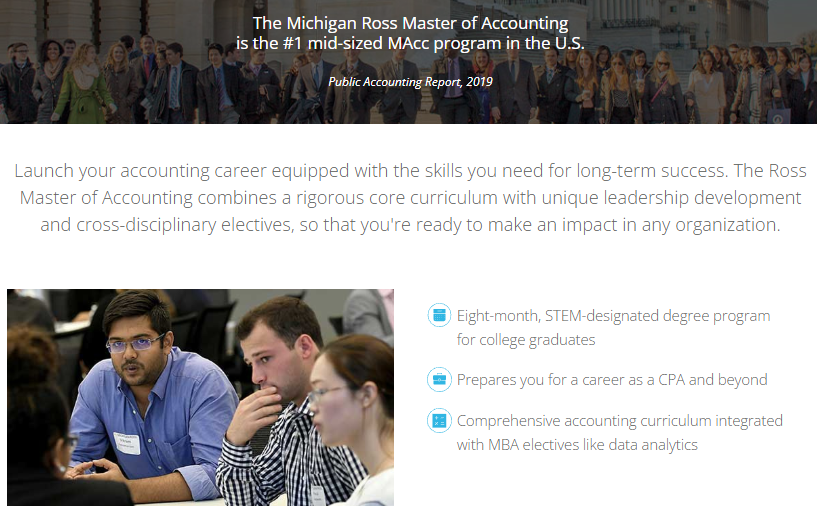The image size is (817, 509).
Task: Click the name tag on the blue shirt
Action: (x=127, y=443)
